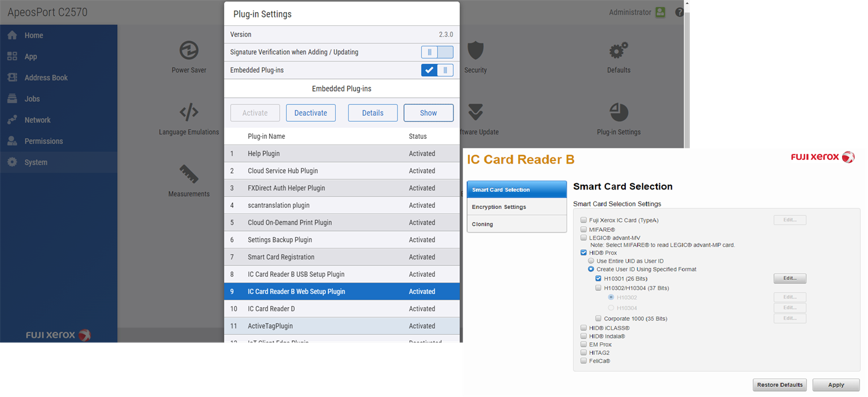Image resolution: width=868 pixels, height=397 pixels.
Task: Check the EM Prox checkbox
Action: point(583,345)
